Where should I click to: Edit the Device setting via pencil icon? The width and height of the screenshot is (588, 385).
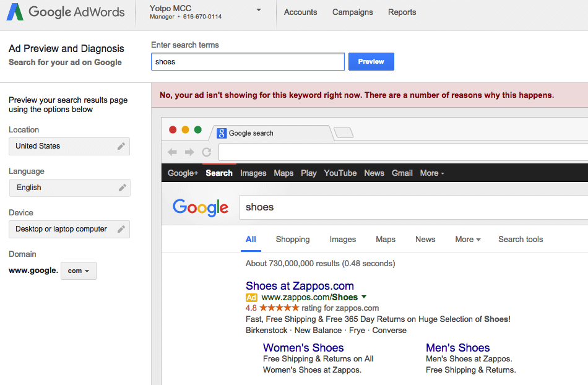coord(122,229)
